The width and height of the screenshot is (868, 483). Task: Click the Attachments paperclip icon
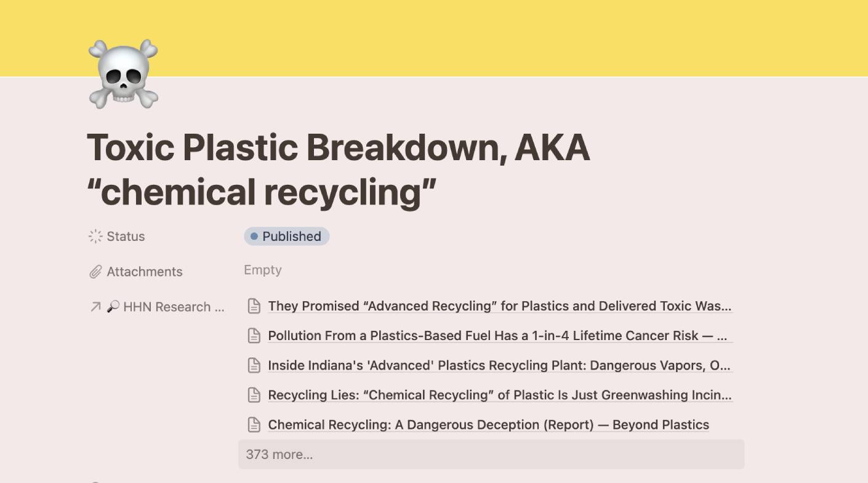click(95, 272)
